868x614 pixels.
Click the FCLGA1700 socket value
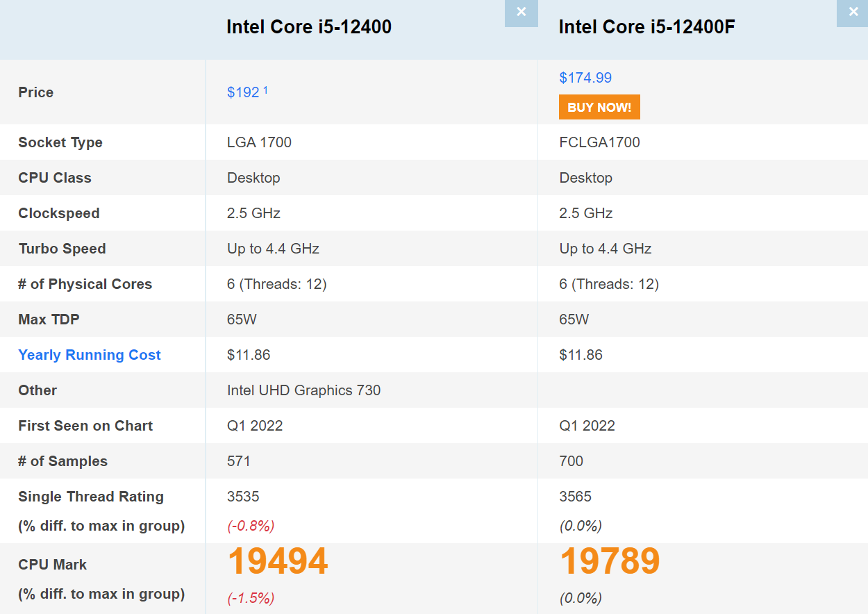click(600, 142)
